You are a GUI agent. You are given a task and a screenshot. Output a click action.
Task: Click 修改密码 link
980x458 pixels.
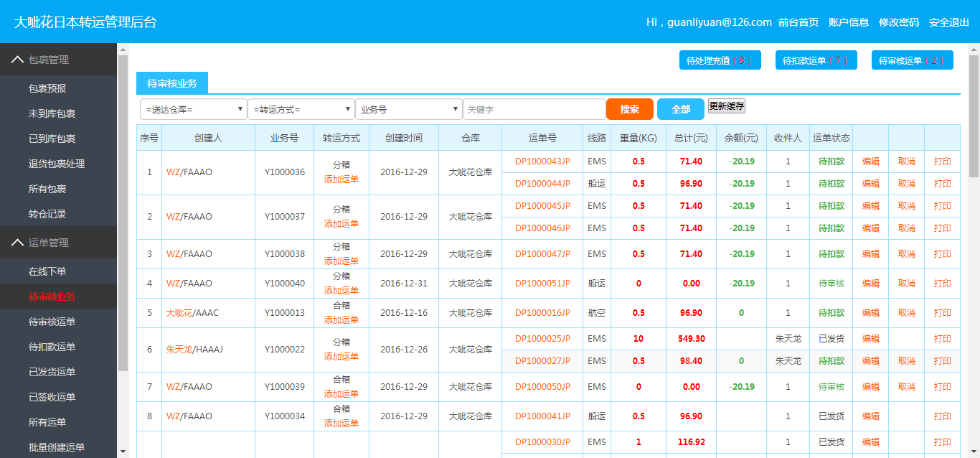(x=899, y=22)
